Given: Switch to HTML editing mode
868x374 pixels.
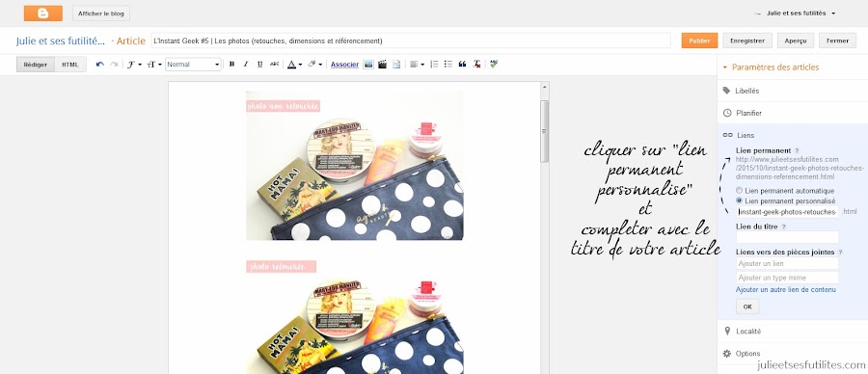Looking at the screenshot, I should coord(70,65).
